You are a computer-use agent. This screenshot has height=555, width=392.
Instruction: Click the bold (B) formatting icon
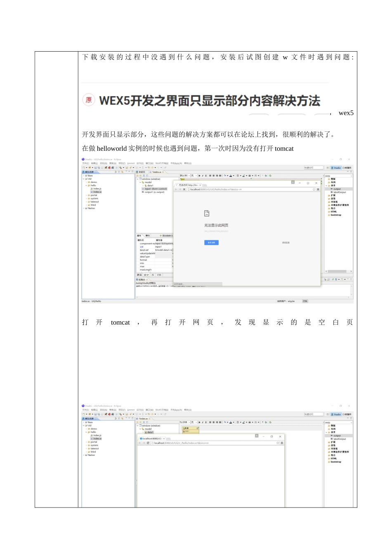coord(200,176)
